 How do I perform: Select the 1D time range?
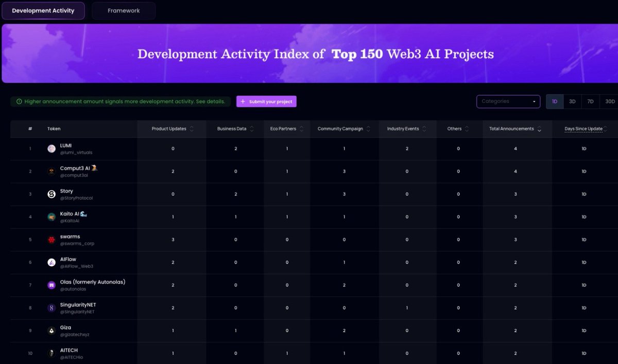pos(555,101)
